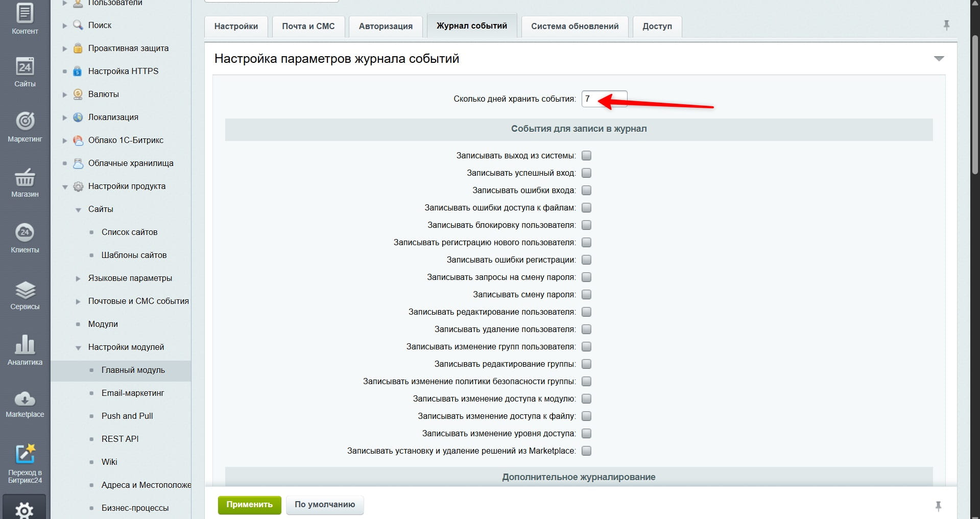The image size is (980, 519).
Task: Check Записывать ошибки входа option
Action: click(x=586, y=191)
